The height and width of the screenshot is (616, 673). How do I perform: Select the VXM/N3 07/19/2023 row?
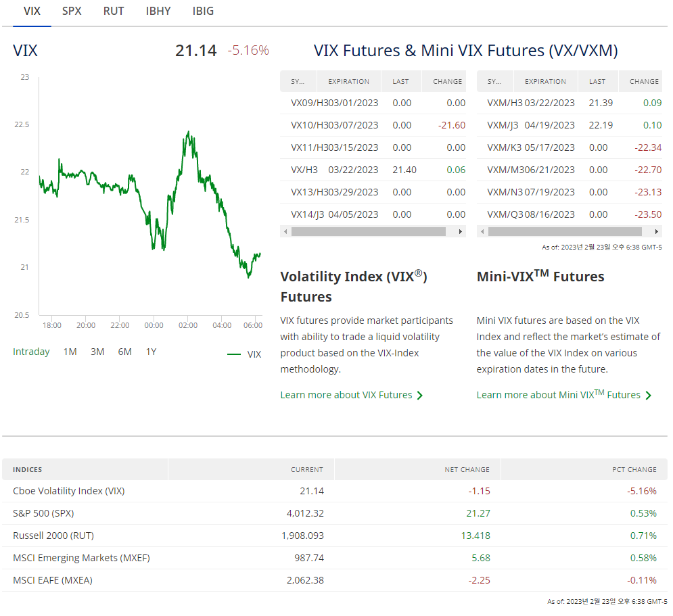point(570,192)
